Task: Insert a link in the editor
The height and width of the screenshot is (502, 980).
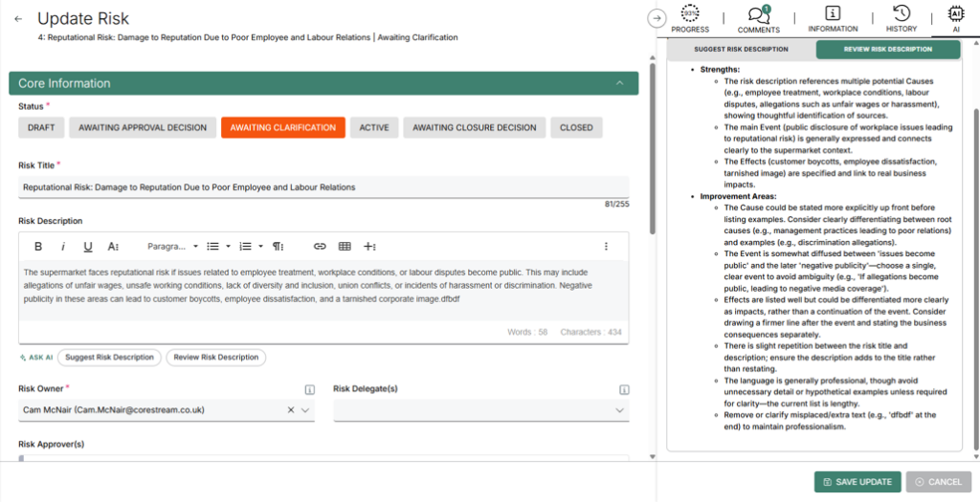Action: coord(320,247)
